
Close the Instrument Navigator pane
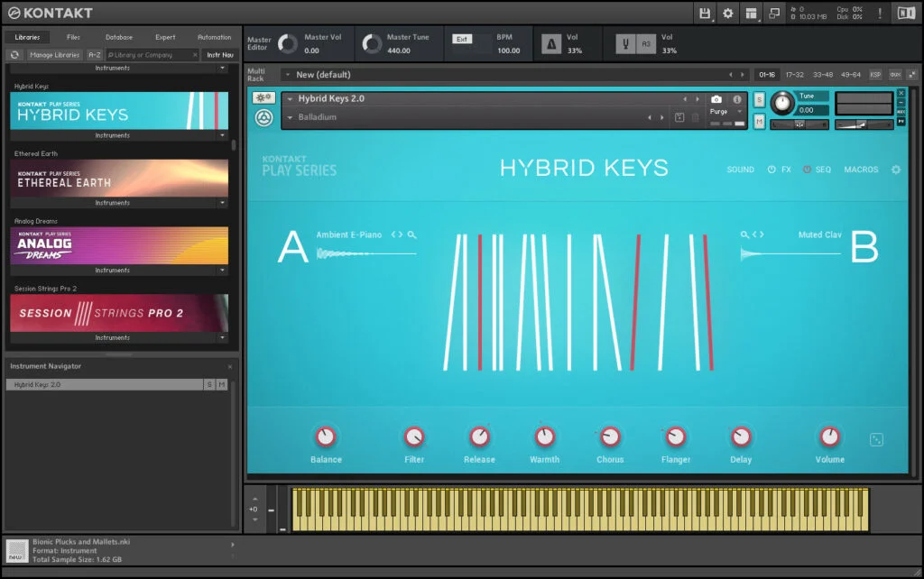pos(230,366)
